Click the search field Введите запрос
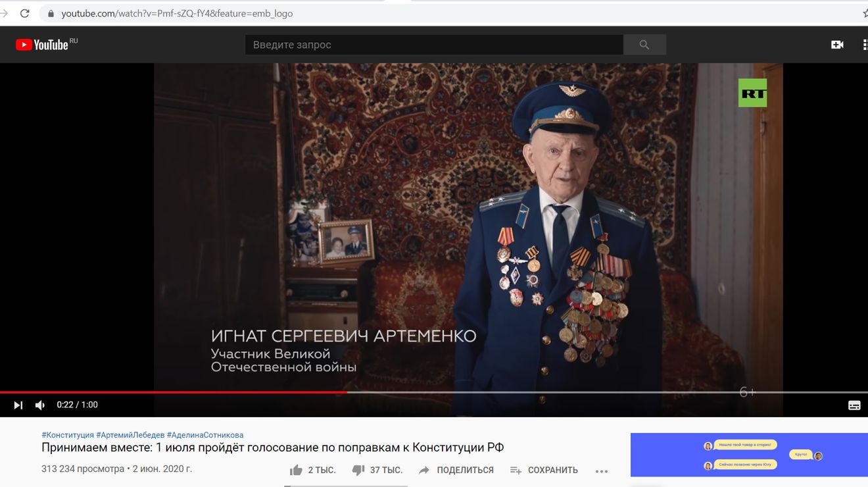Image resolution: width=868 pixels, height=487 pixels. [434, 45]
